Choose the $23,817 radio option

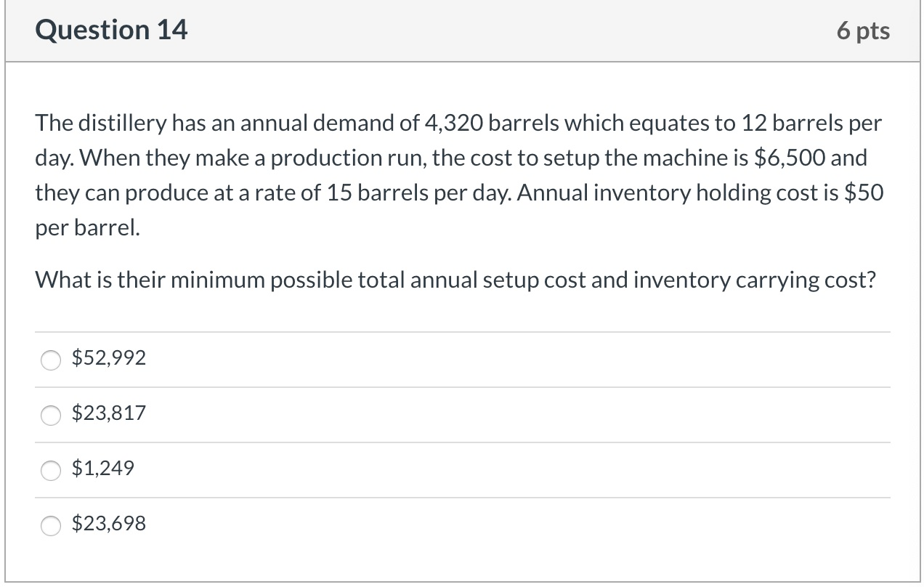[51, 415]
